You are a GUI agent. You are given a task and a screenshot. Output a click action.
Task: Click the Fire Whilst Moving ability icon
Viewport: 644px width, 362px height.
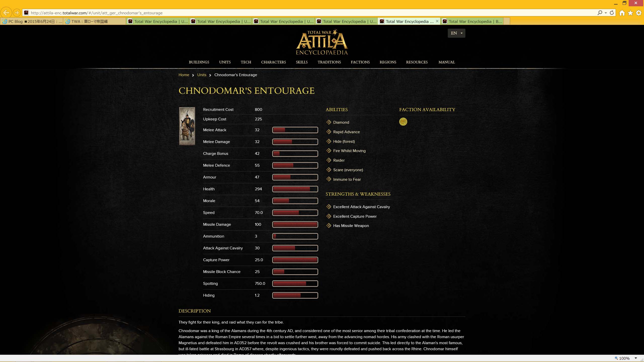[x=329, y=151]
